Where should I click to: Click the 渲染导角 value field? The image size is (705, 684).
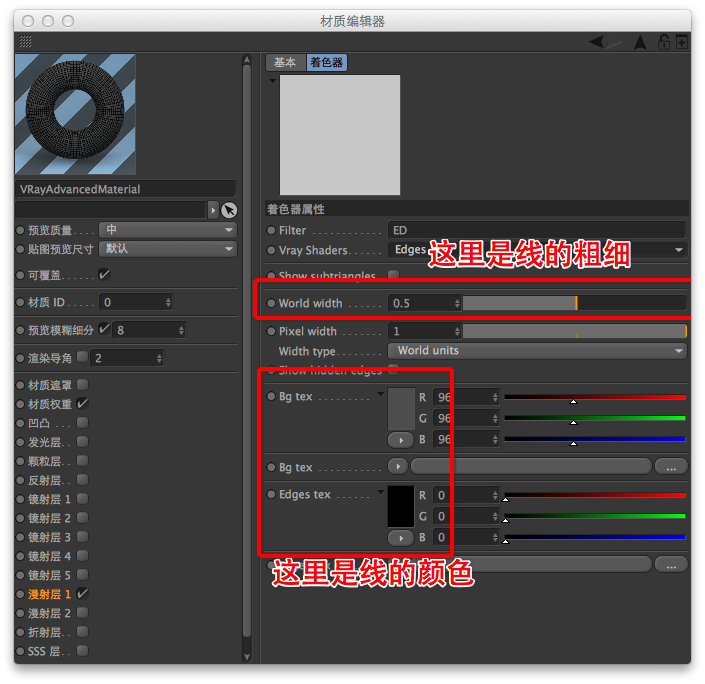point(123,358)
